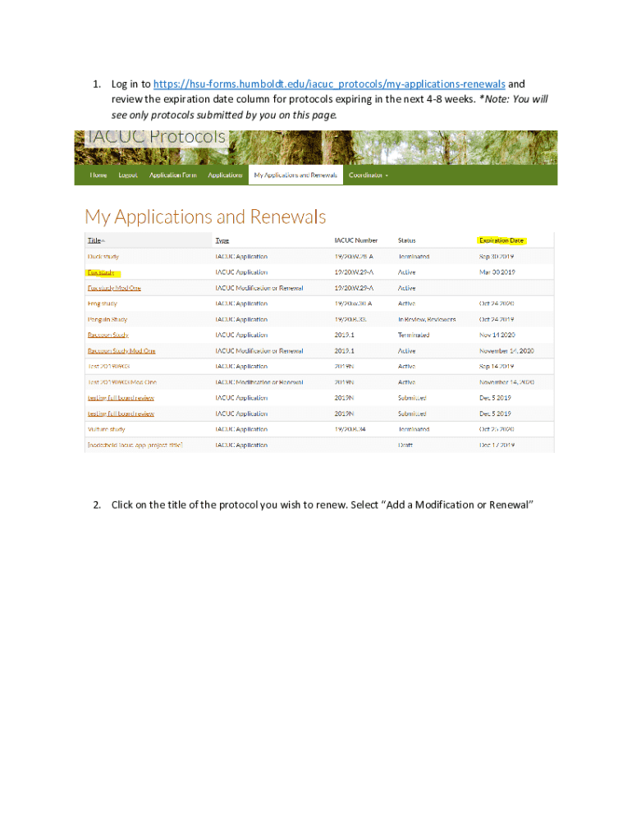The height and width of the screenshot is (840, 632).
Task: Open the Fox study Mod One link
Action: tap(114, 288)
